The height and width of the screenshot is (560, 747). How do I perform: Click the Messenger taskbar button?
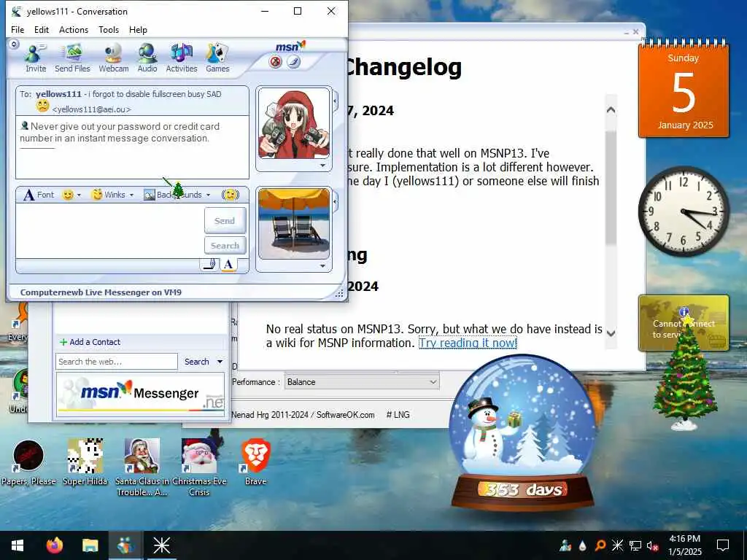point(125,545)
